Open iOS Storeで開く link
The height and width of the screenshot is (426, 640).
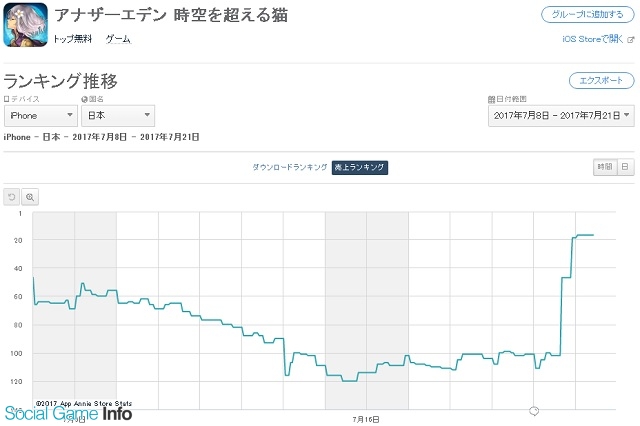coord(593,39)
